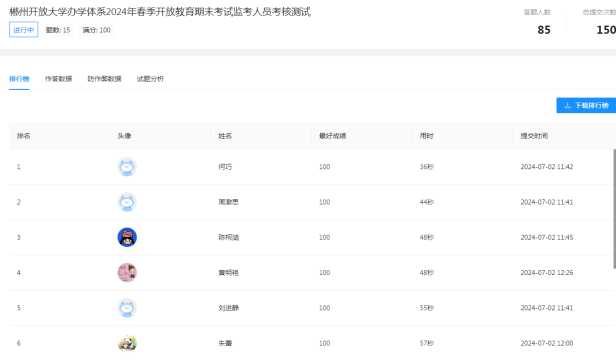Select the name in rank 3 row
This screenshot has width=616, height=361.
[x=229, y=237]
